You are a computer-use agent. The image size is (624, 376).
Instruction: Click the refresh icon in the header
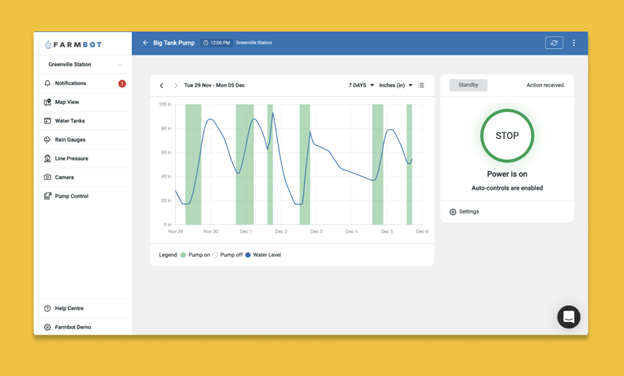click(554, 43)
